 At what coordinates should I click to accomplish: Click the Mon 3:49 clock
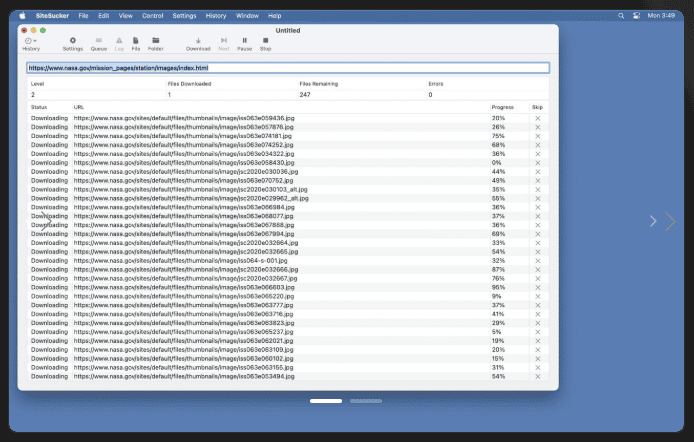coord(661,15)
